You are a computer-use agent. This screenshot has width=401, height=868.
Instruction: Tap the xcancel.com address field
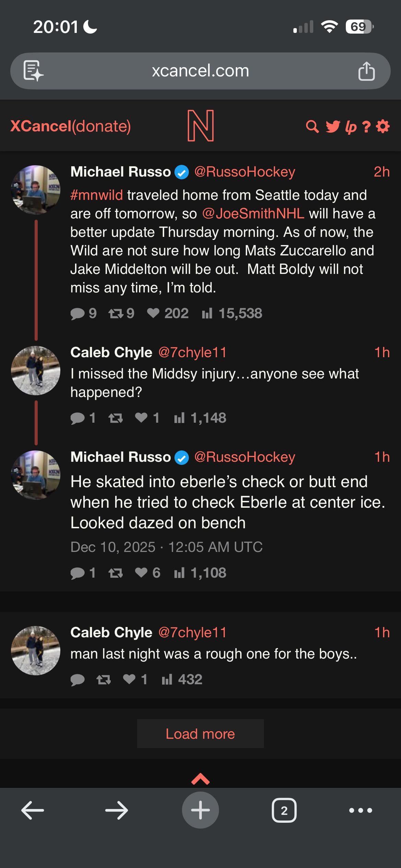click(200, 71)
